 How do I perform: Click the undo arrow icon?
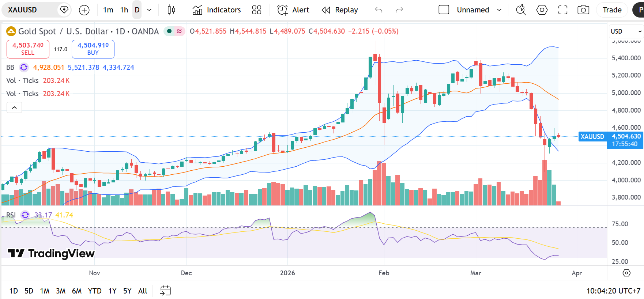(379, 10)
